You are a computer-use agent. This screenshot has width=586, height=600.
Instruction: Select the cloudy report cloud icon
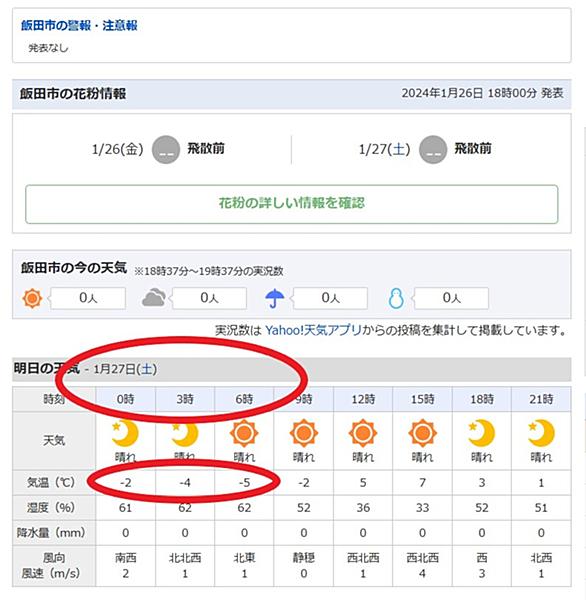click(x=153, y=298)
